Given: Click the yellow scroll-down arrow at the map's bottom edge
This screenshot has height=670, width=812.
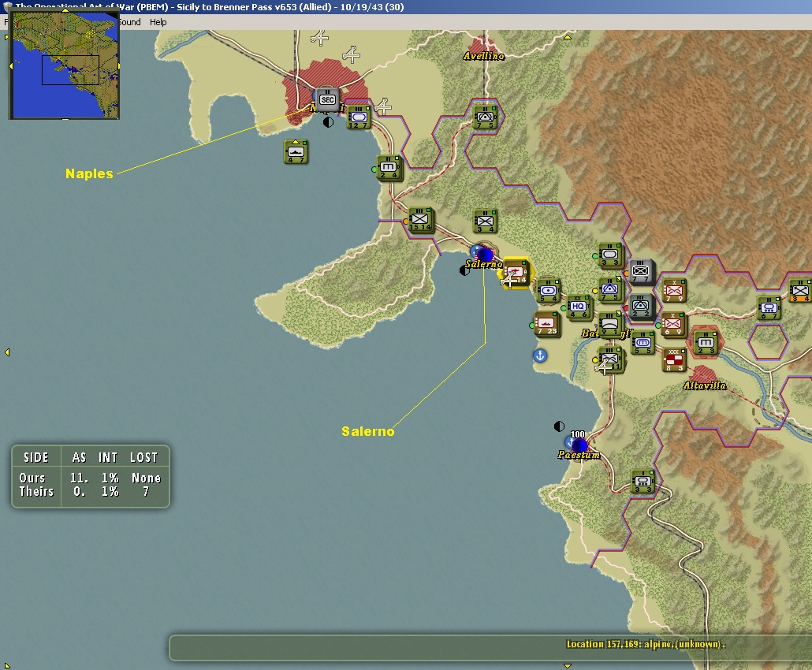Looking at the screenshot, I should click(567, 665).
